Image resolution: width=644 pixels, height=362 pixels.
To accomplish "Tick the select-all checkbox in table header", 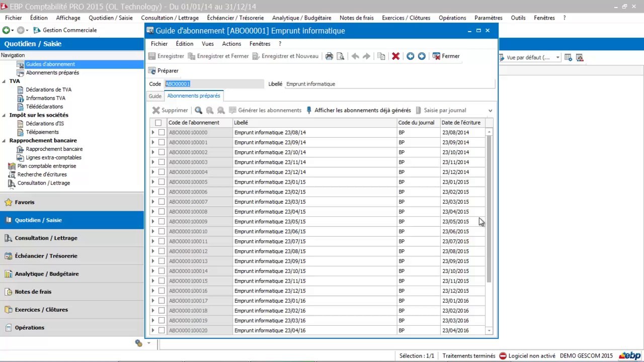I will (x=158, y=123).
